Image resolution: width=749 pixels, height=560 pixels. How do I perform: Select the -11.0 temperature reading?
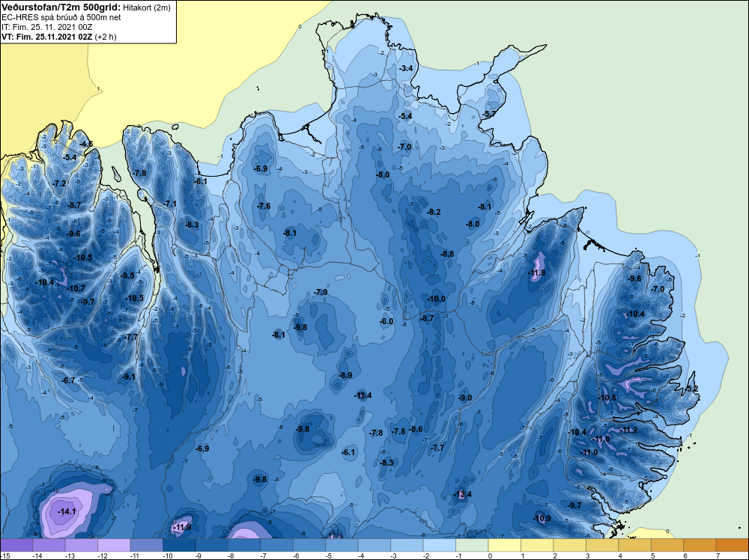point(589,453)
